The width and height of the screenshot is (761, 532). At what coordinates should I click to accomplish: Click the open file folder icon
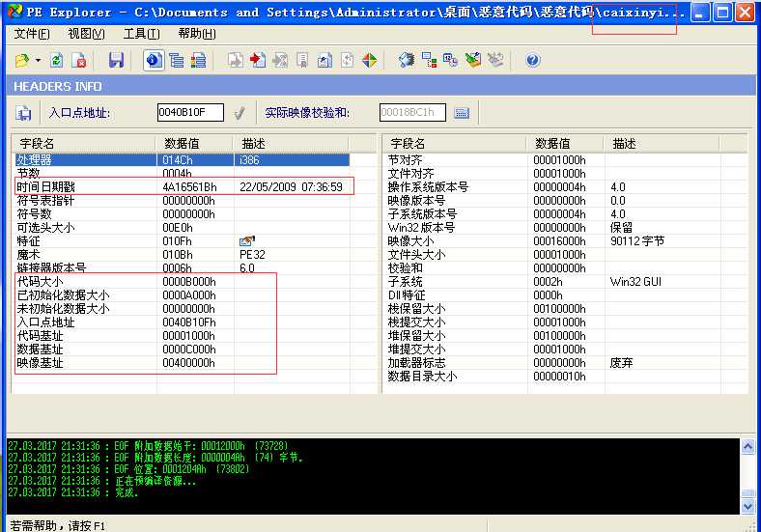(21, 60)
